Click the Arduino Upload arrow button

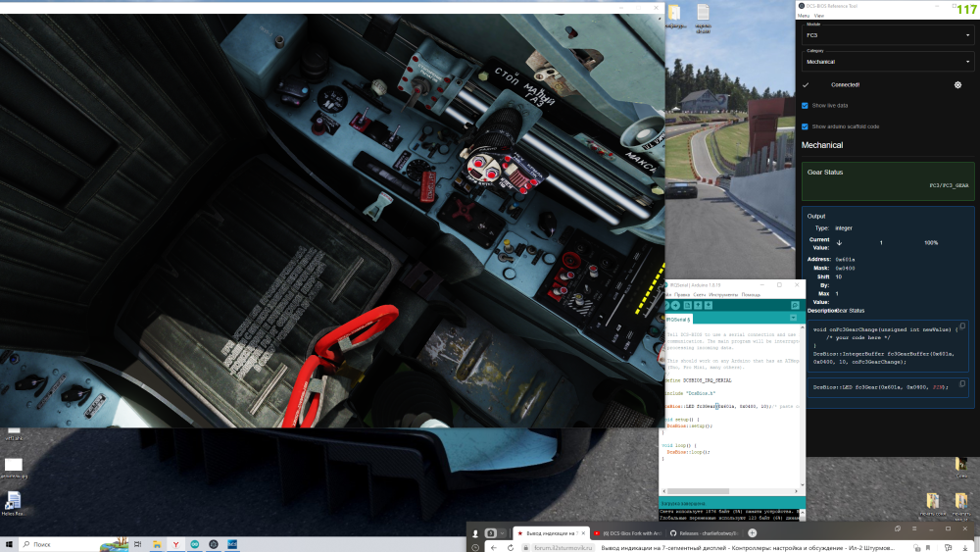point(675,306)
